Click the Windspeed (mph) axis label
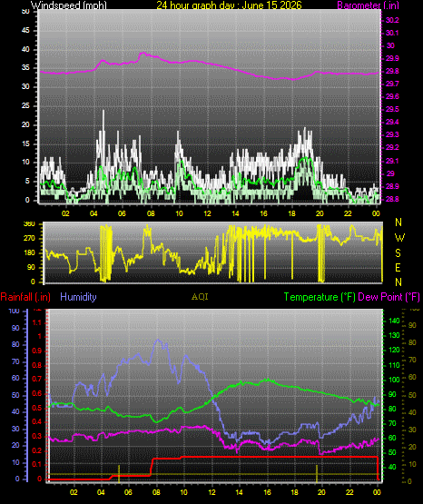423x504 pixels. [68, 5]
